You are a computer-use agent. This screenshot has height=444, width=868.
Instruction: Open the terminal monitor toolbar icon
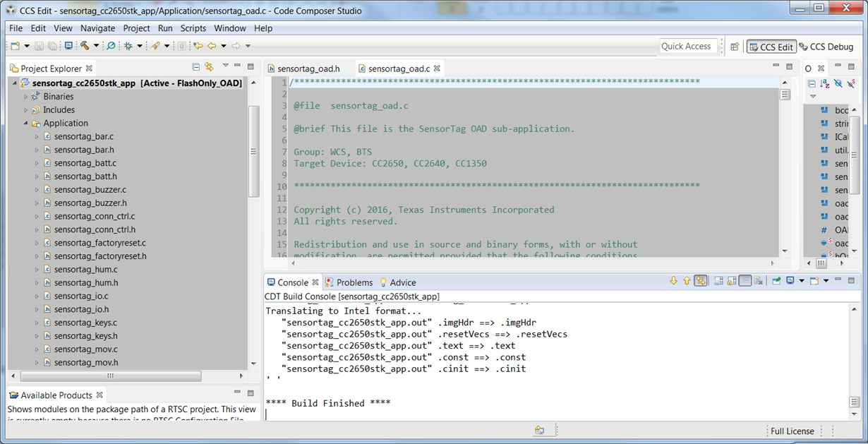click(68, 46)
